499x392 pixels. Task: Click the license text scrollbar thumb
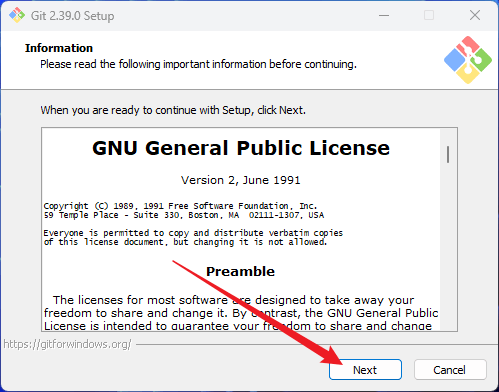tap(448, 154)
